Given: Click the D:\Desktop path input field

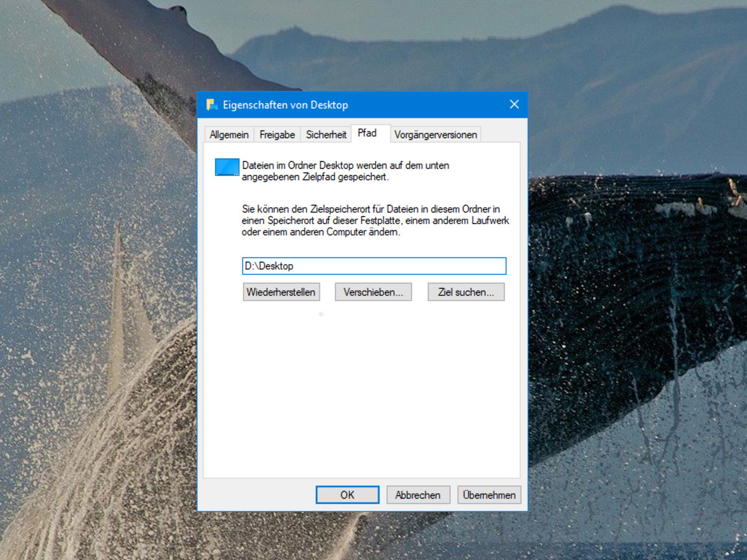Looking at the screenshot, I should pyautogui.click(x=374, y=266).
